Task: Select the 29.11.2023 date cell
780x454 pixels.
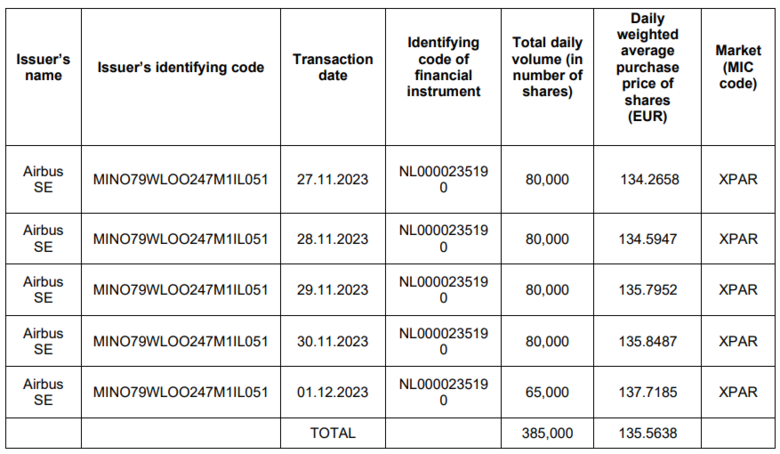Action: click(x=332, y=290)
